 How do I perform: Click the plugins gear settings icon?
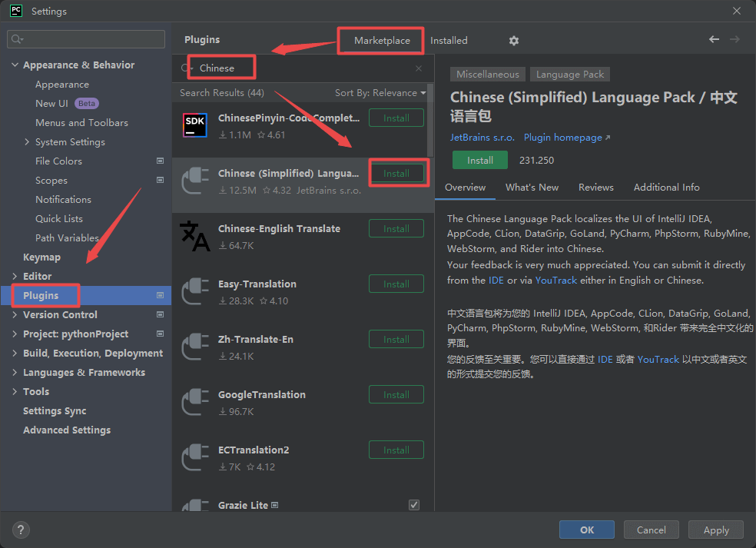[514, 41]
